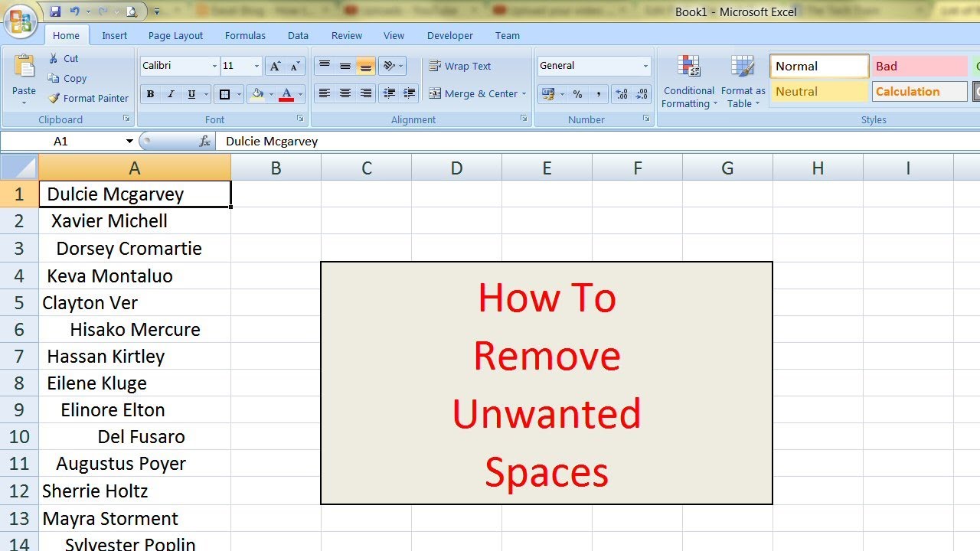This screenshot has height=551, width=980.
Task: Increase decimal places
Action: point(622,94)
